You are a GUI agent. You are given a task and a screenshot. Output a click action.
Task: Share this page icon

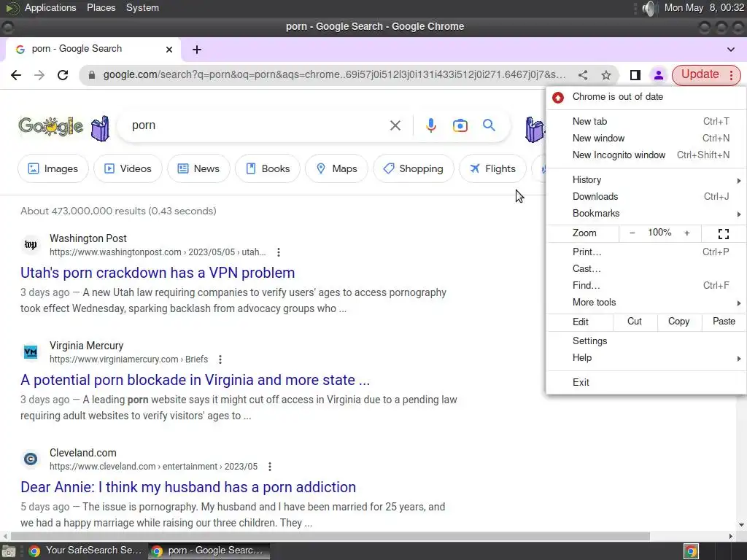(583, 75)
